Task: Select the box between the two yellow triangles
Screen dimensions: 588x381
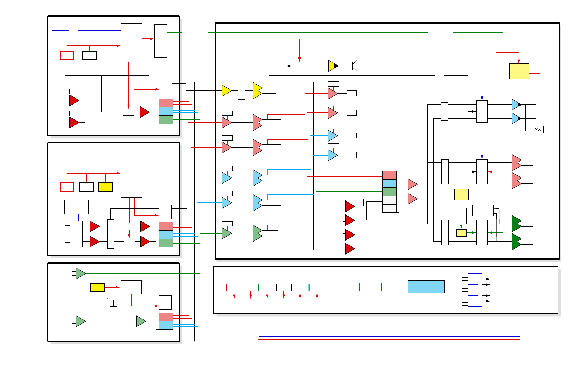Action: pos(242,90)
